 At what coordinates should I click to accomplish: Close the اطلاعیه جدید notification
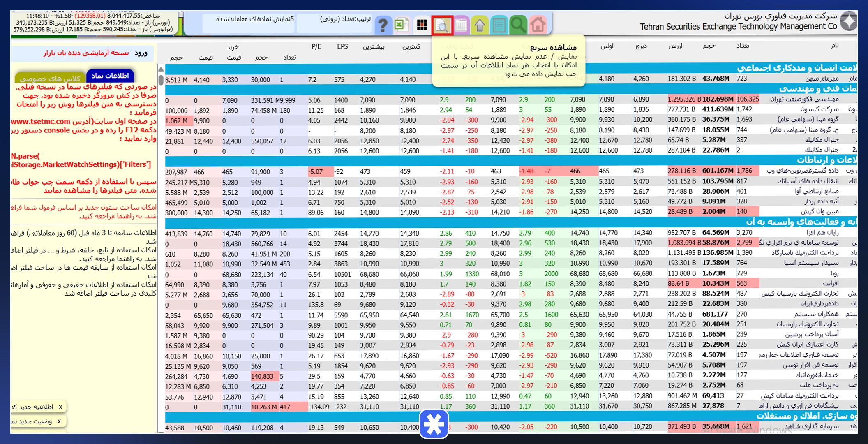[60, 407]
